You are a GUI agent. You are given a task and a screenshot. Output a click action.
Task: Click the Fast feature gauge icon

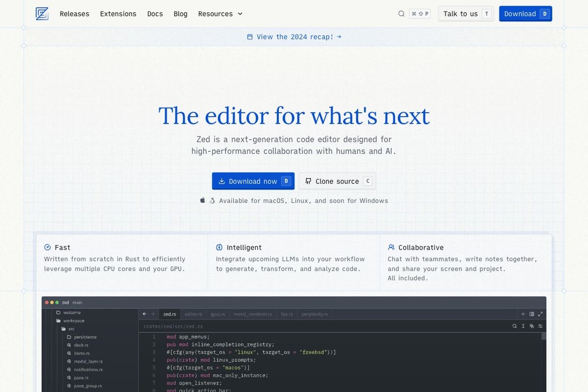coord(47,247)
